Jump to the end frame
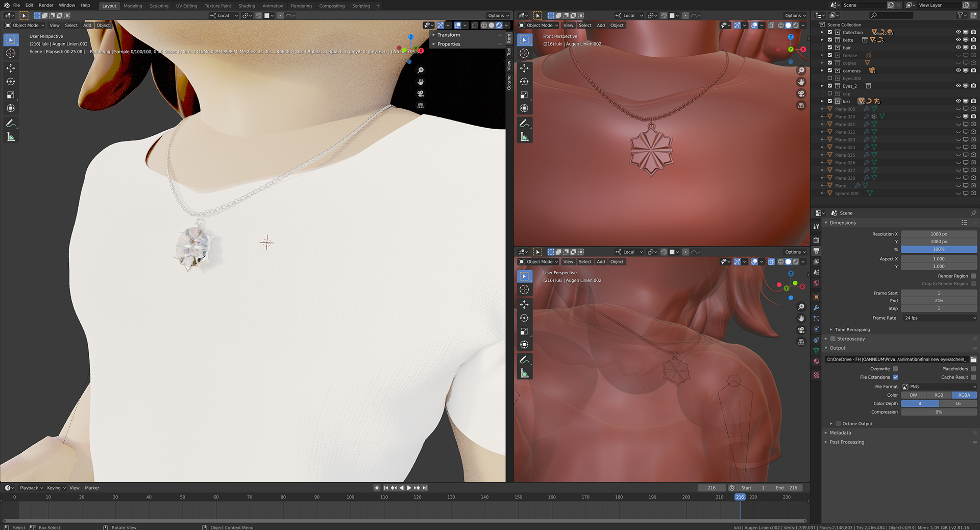This screenshot has height=530, width=980. pyautogui.click(x=425, y=488)
